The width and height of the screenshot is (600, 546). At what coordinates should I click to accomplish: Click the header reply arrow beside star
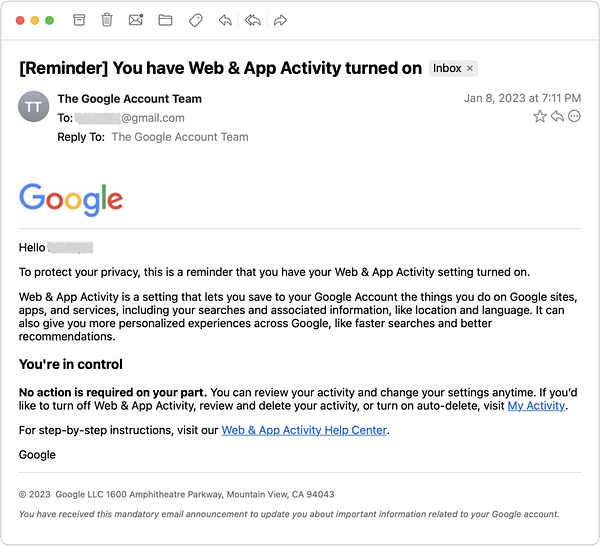pos(557,116)
